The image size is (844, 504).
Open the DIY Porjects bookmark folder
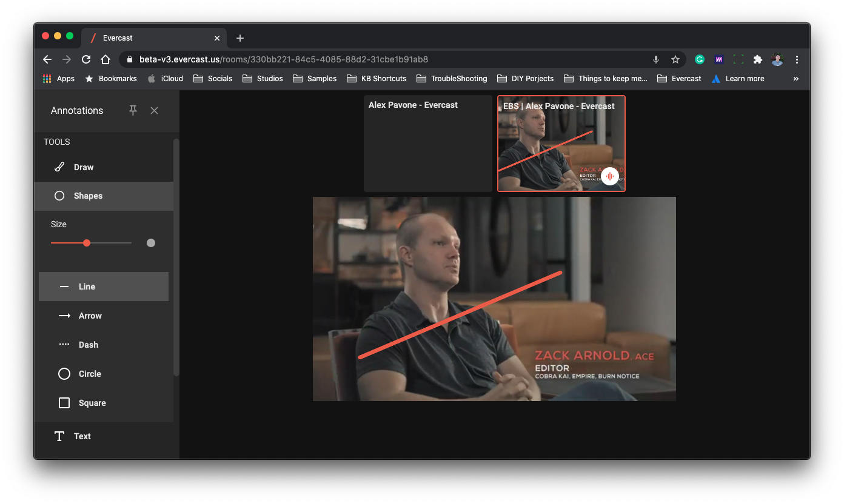(x=525, y=78)
